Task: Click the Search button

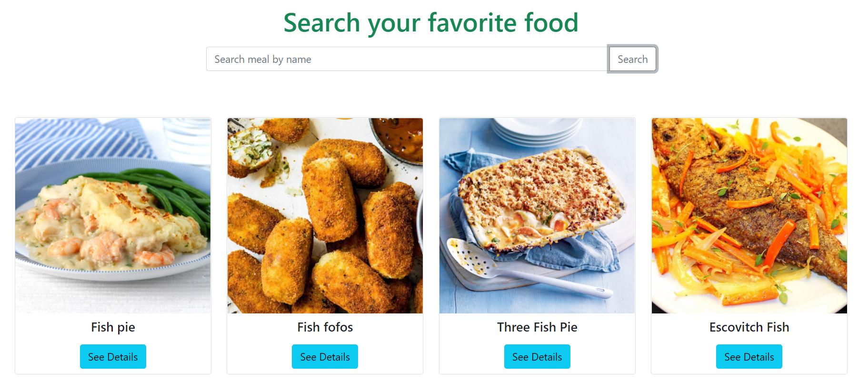Action: pyautogui.click(x=632, y=59)
